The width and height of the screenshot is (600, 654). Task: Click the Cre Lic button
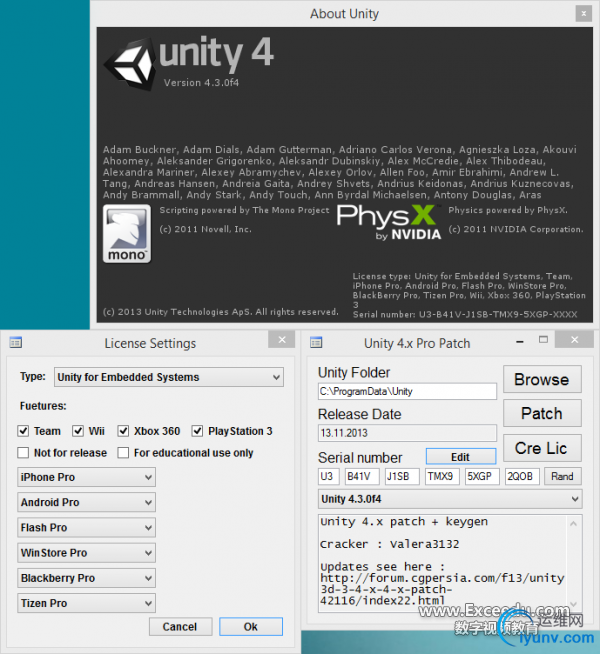click(x=542, y=448)
